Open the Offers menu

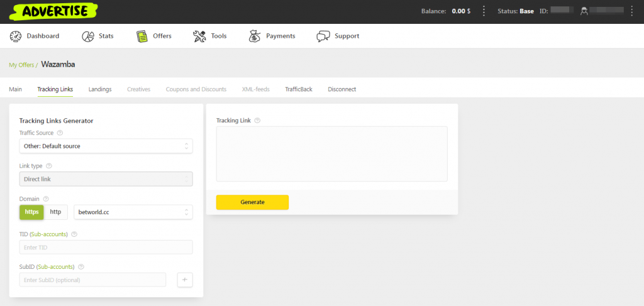154,36
